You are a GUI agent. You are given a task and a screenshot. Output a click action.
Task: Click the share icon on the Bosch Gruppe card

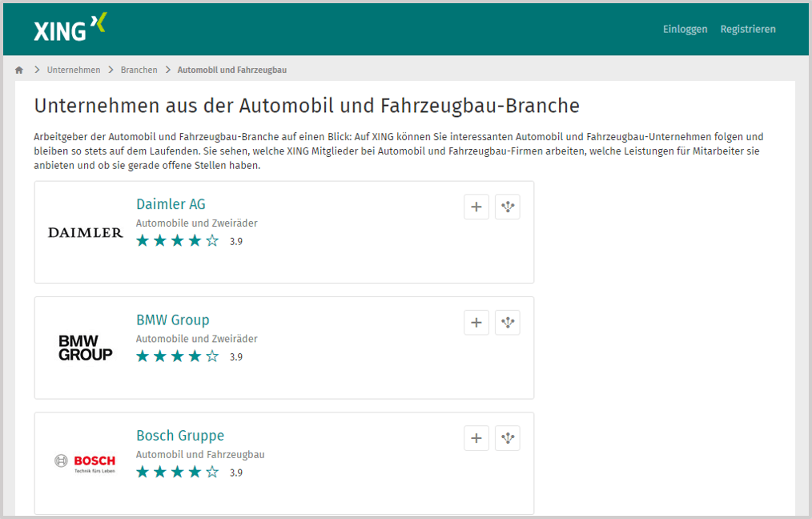point(507,437)
